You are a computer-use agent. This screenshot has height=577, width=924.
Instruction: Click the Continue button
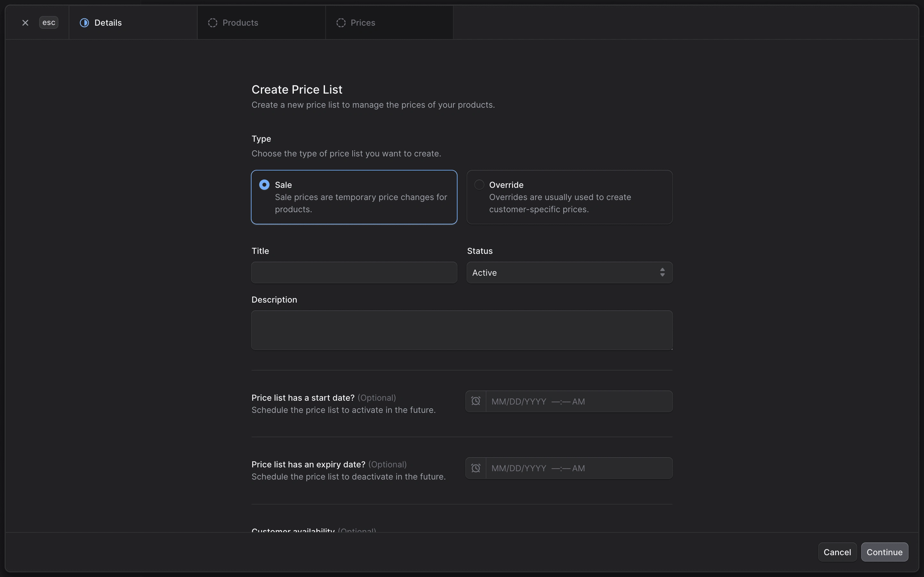pyautogui.click(x=885, y=552)
